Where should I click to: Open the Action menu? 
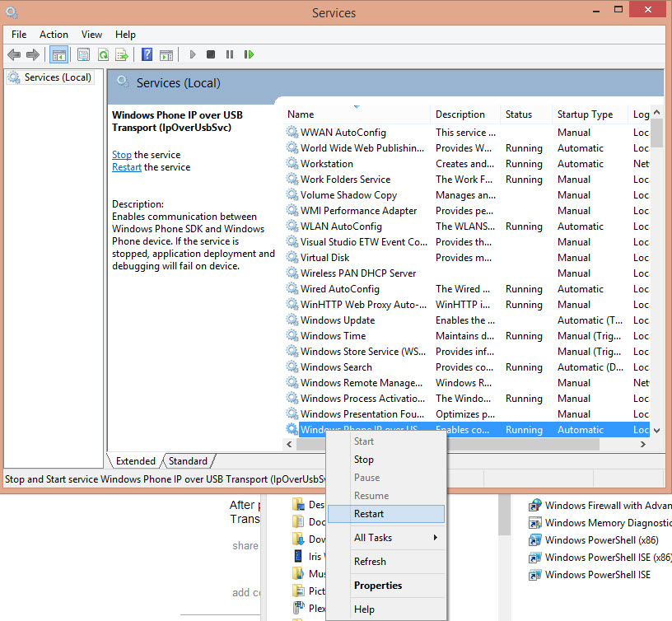coord(54,35)
